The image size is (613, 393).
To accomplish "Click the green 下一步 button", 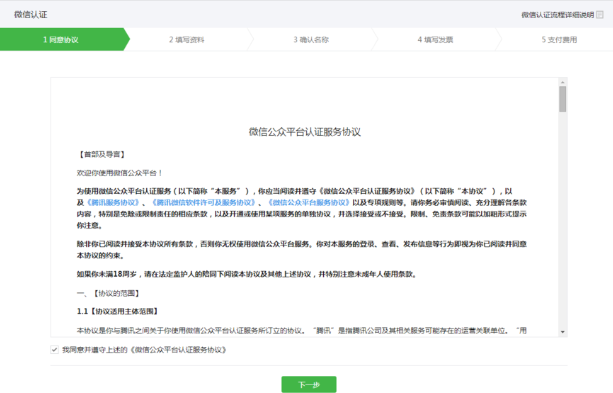I will coord(309,384).
